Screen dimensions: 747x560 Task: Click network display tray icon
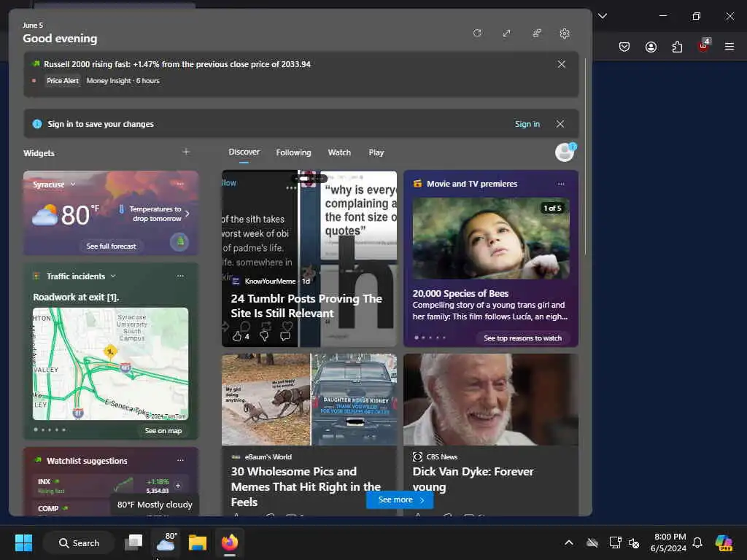[615, 542]
